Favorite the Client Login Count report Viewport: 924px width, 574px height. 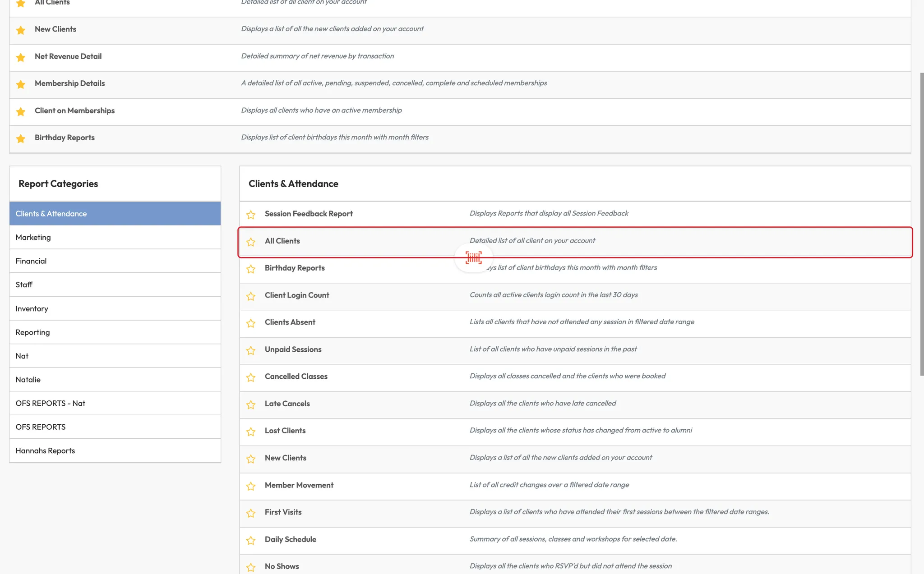(x=251, y=296)
